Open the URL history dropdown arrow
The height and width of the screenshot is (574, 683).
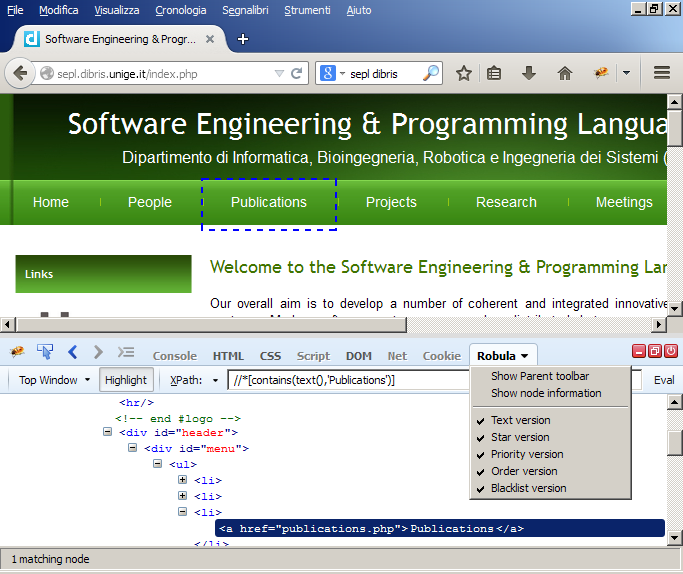[279, 74]
